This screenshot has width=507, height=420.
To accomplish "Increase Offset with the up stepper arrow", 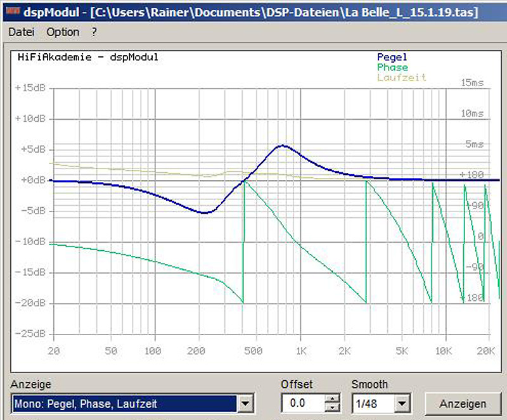I will pyautogui.click(x=332, y=398).
